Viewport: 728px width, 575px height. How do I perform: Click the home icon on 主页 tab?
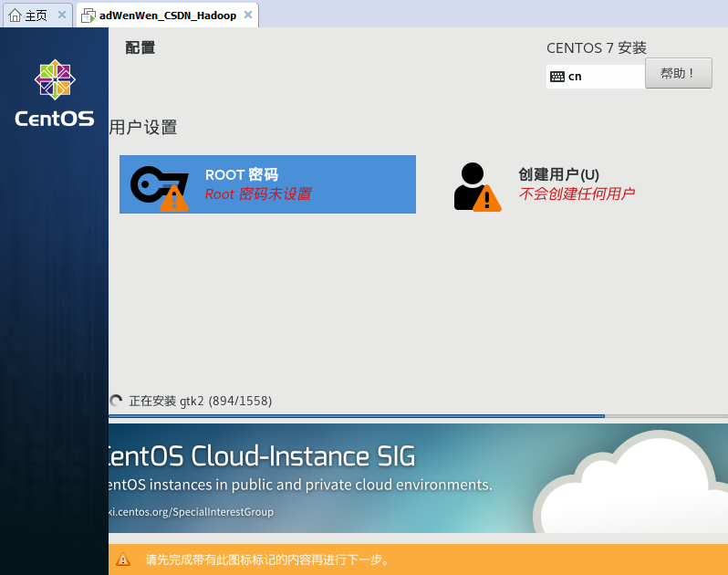click(x=15, y=16)
